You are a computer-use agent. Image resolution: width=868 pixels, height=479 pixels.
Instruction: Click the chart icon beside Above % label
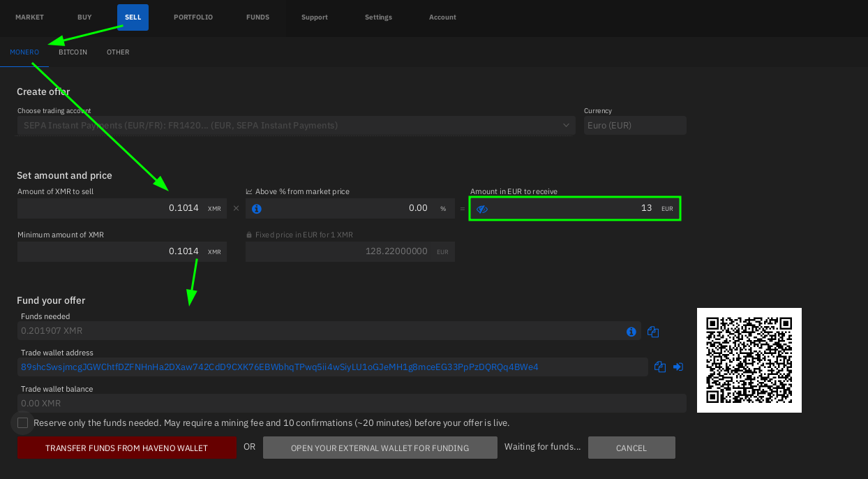249,191
